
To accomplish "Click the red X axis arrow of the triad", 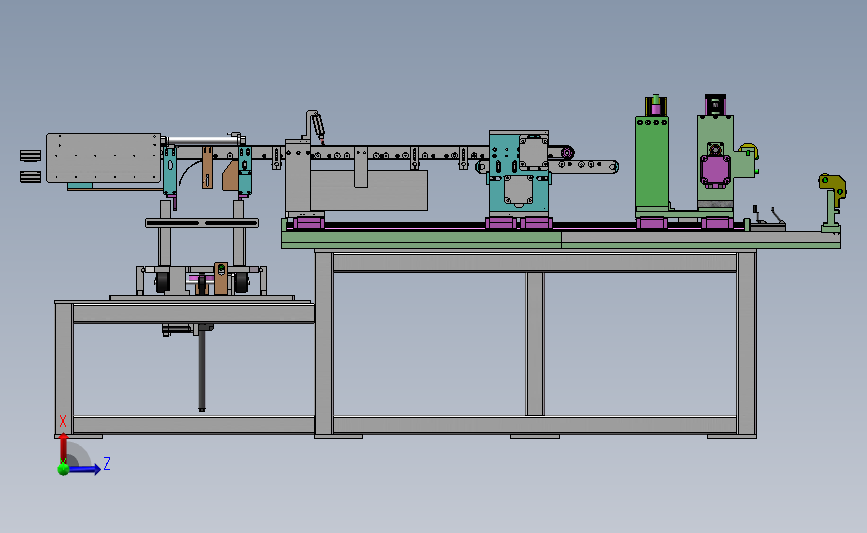I will pos(63,447).
